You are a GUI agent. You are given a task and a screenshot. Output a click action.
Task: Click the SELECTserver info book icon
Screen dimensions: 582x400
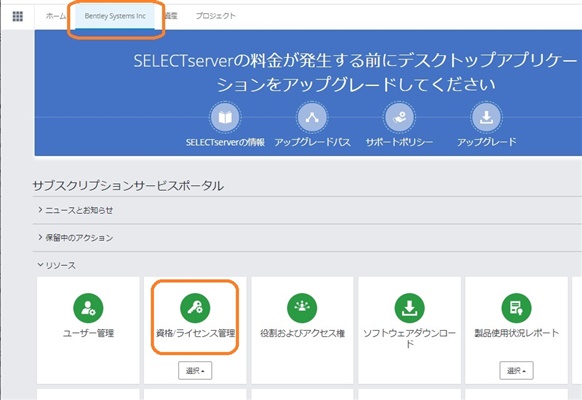coord(225,117)
